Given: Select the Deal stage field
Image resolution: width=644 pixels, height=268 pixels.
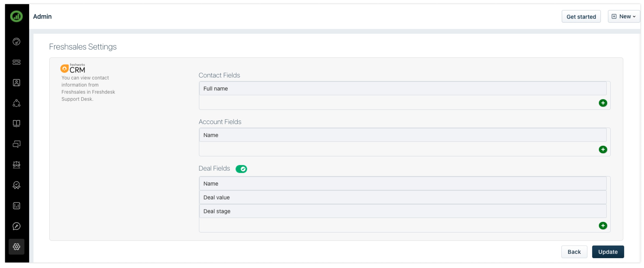Looking at the screenshot, I should coord(403,211).
